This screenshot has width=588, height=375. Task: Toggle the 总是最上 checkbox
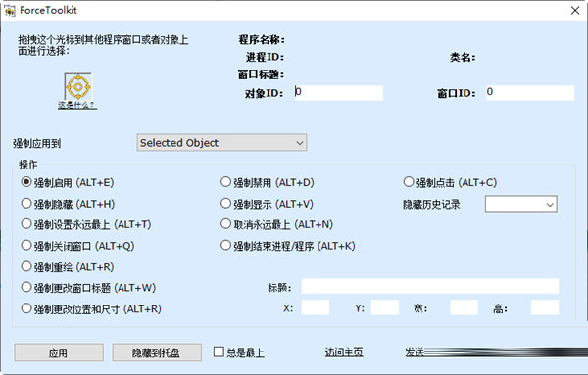219,352
